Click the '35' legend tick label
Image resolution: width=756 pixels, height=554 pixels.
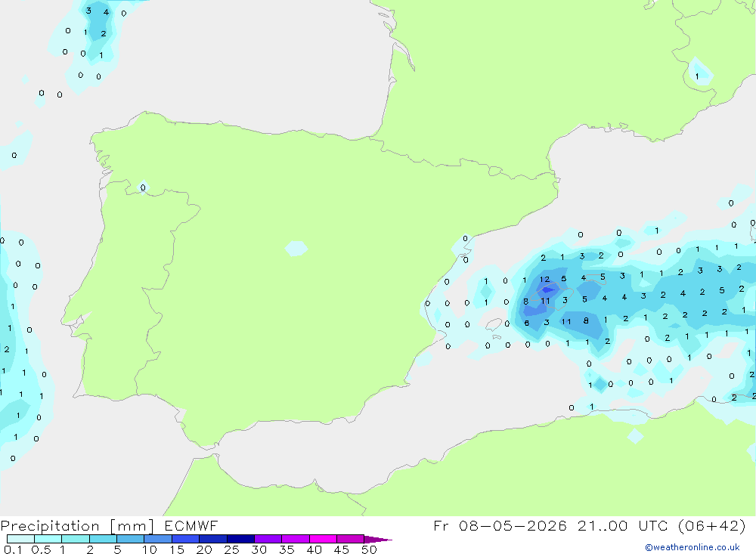(x=287, y=549)
